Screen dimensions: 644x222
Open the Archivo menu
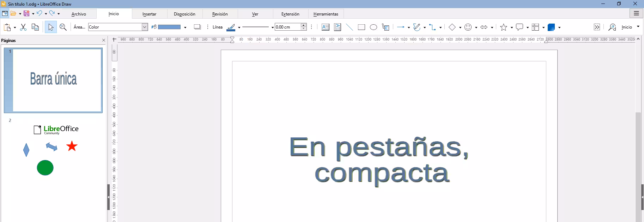click(79, 14)
